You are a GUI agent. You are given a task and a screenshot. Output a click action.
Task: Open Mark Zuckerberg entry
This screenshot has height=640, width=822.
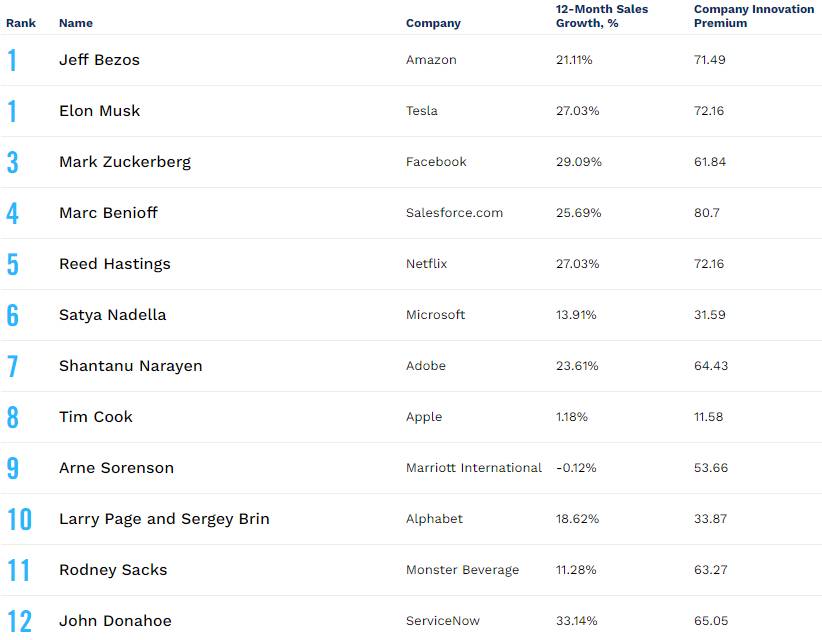tap(125, 162)
